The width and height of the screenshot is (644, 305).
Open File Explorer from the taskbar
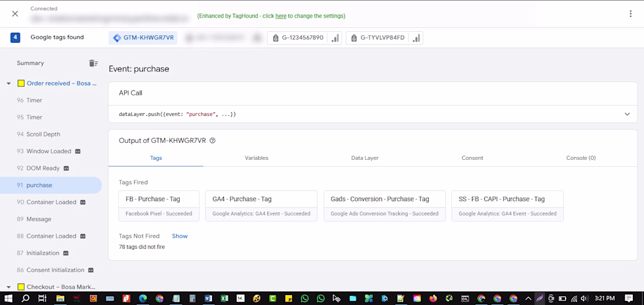[60, 299]
